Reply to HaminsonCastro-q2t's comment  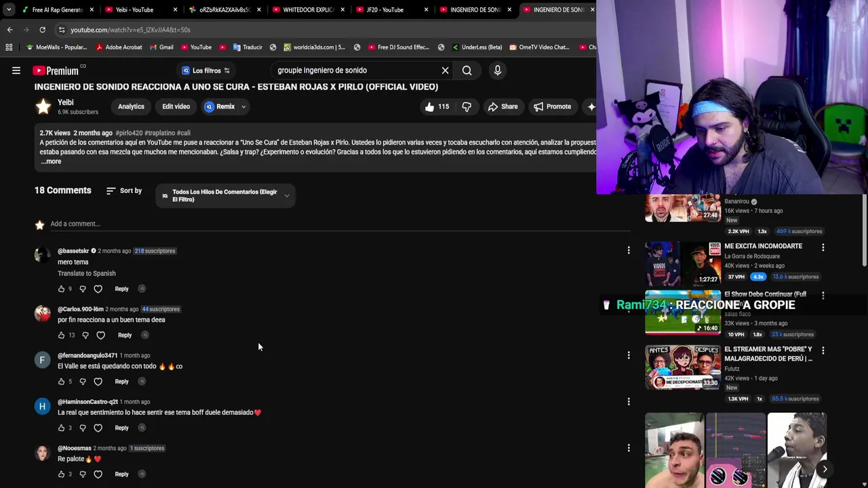[121, 428]
